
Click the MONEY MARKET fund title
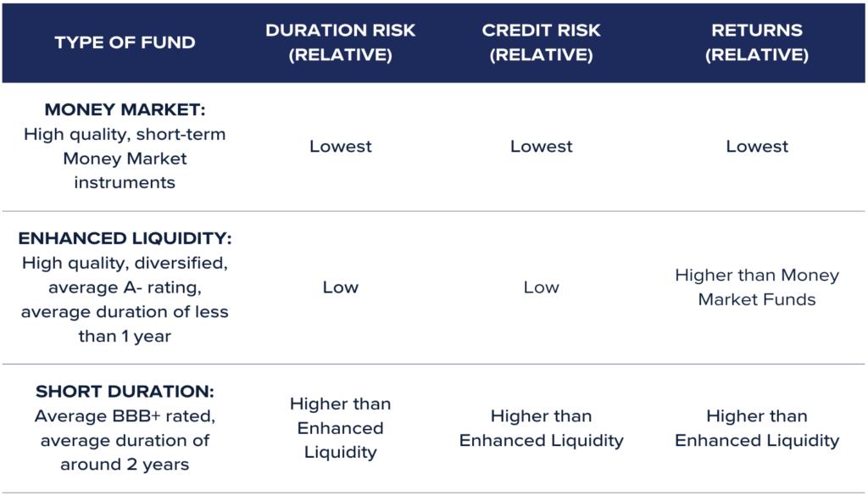(125, 109)
